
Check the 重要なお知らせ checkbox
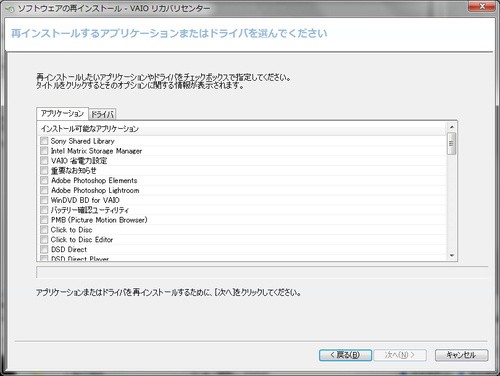click(44, 170)
